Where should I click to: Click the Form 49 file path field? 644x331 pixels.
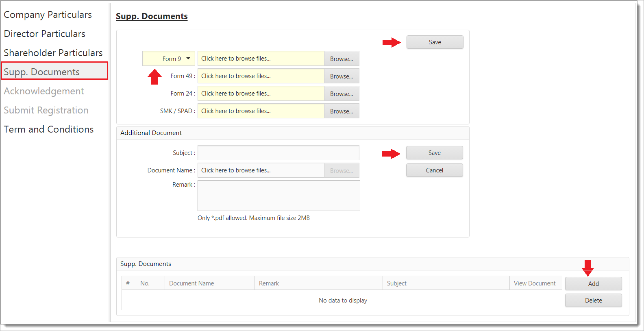point(261,76)
